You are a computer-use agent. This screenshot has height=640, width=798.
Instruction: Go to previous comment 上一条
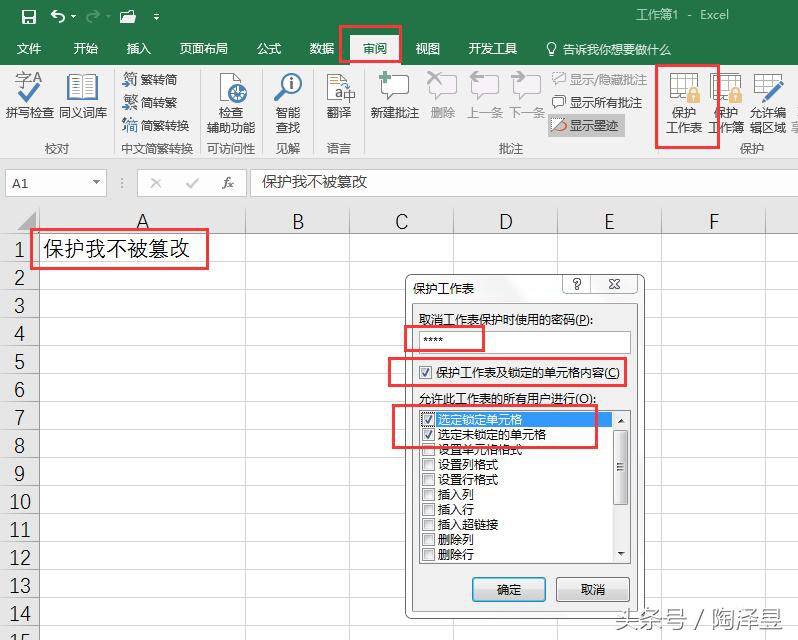point(484,96)
